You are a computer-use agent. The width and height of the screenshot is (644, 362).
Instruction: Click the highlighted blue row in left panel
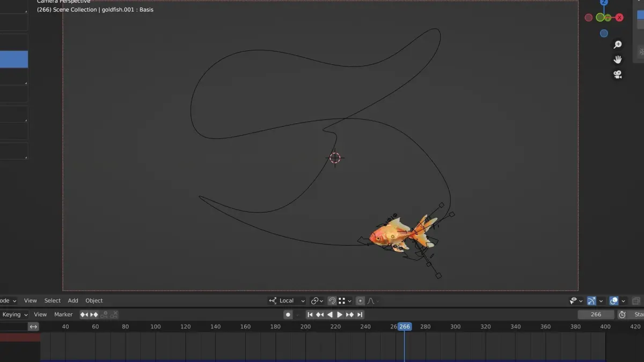(14, 60)
